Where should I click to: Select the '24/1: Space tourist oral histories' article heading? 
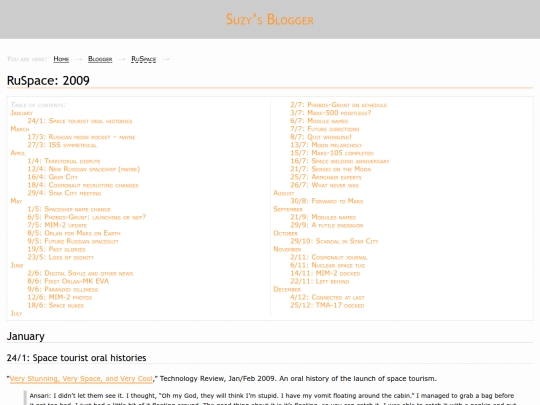76,358
